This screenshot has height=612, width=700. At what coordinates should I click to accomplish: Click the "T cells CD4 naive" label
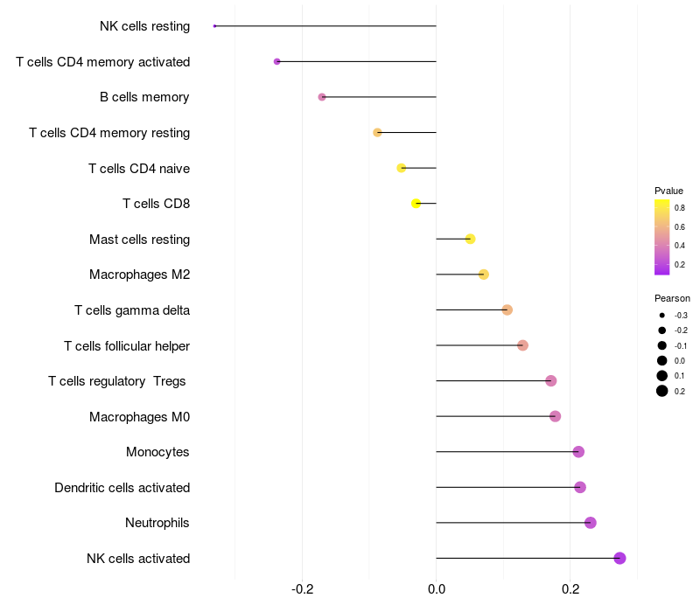pos(139,168)
